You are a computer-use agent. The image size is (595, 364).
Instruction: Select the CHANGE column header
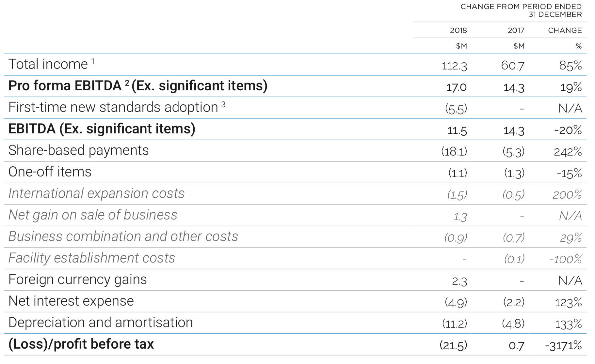point(565,30)
